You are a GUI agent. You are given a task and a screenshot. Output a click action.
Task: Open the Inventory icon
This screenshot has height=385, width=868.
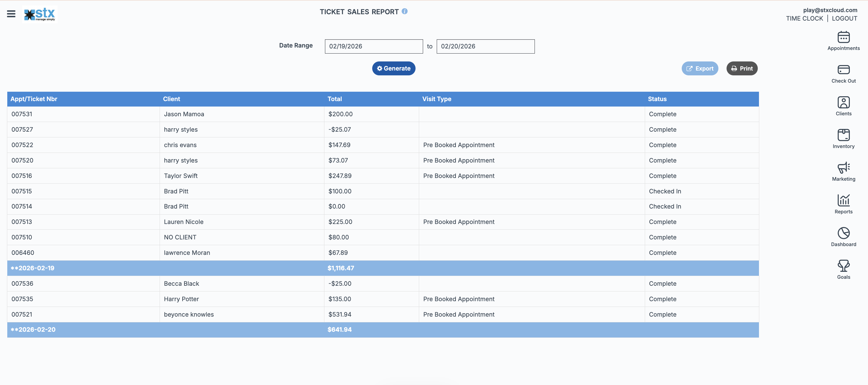(x=843, y=135)
